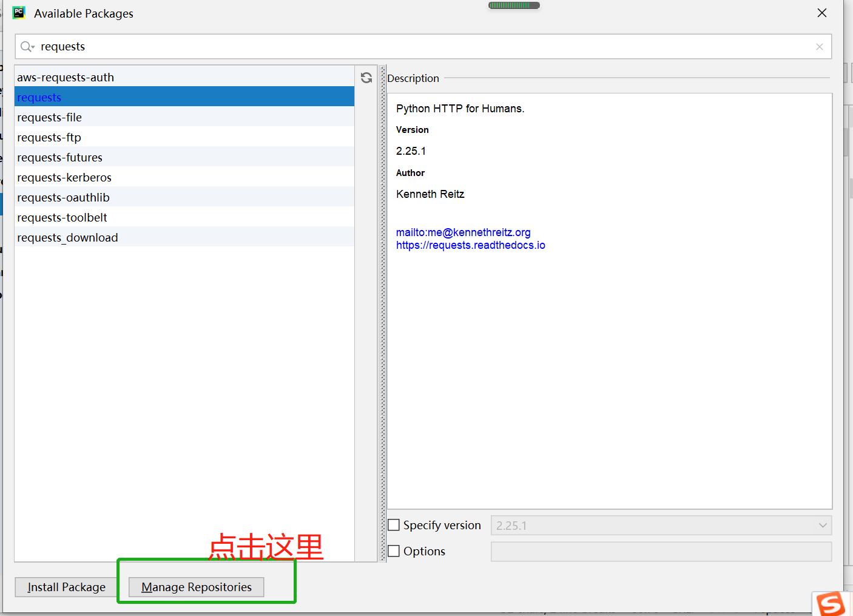Clear the search field with the X icon
This screenshot has width=853, height=616.
coord(820,47)
